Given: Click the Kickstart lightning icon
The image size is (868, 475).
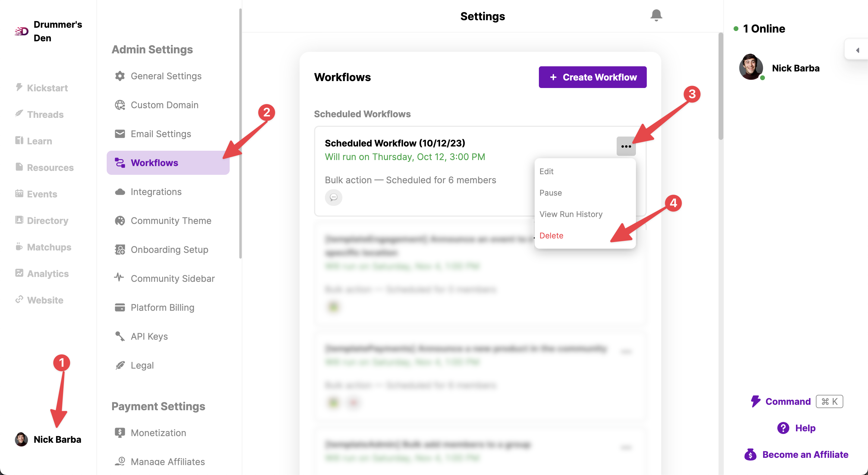Looking at the screenshot, I should click(19, 87).
